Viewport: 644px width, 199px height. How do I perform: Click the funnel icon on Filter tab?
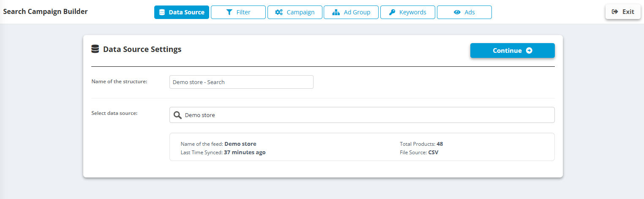coord(229,12)
